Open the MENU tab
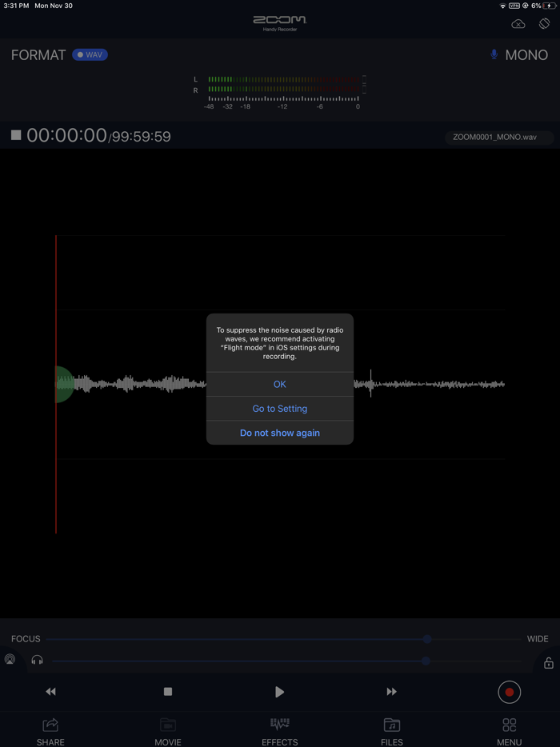This screenshot has height=747, width=560. [509, 732]
